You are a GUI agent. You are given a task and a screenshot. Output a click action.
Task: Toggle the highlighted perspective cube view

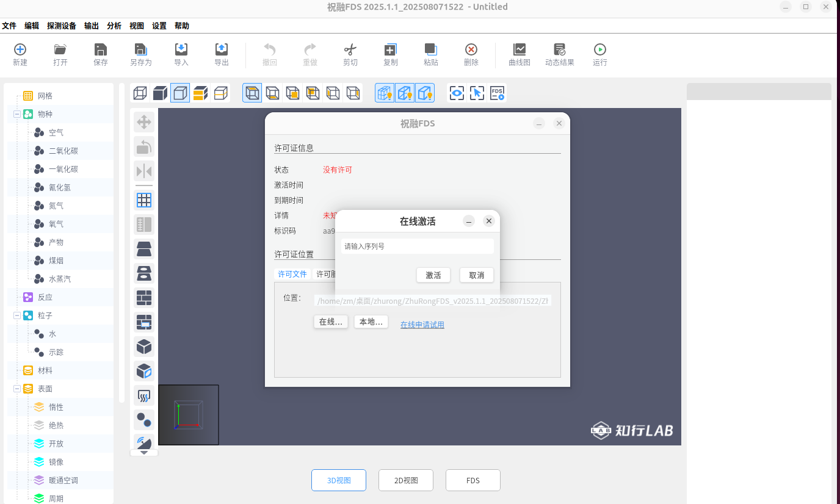(x=252, y=93)
